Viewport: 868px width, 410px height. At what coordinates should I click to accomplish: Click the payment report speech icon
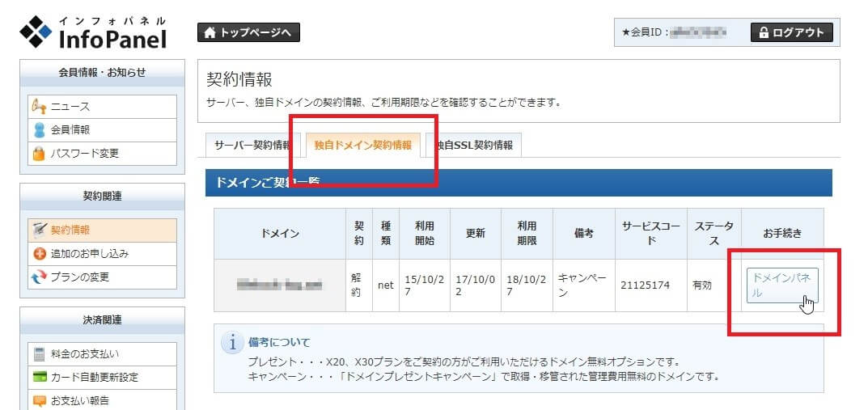(x=38, y=399)
